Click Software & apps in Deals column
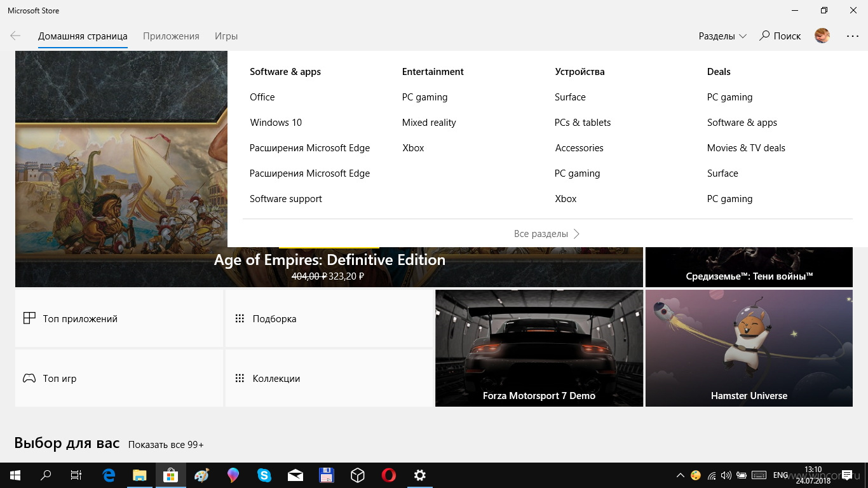The height and width of the screenshot is (488, 868). click(x=742, y=123)
